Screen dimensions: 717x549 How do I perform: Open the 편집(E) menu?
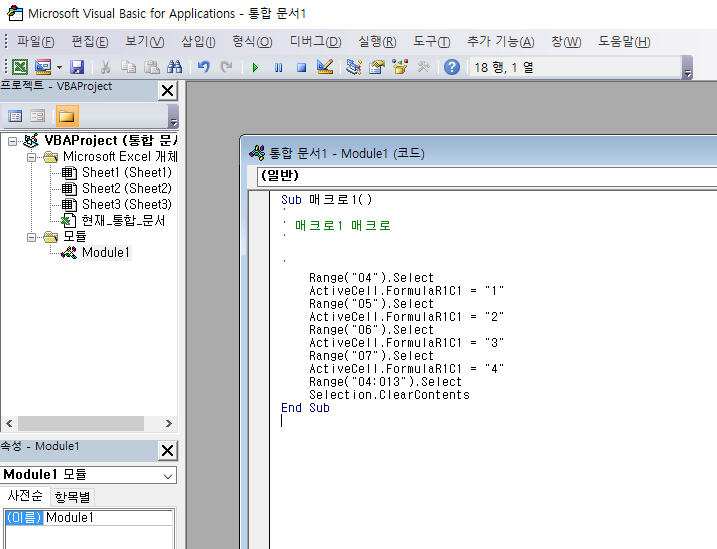(x=90, y=42)
